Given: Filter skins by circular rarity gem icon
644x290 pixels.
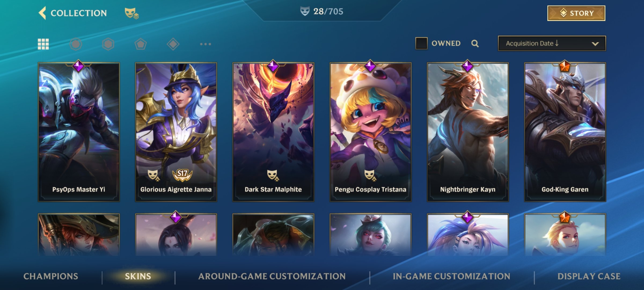Looking at the screenshot, I should 76,44.
